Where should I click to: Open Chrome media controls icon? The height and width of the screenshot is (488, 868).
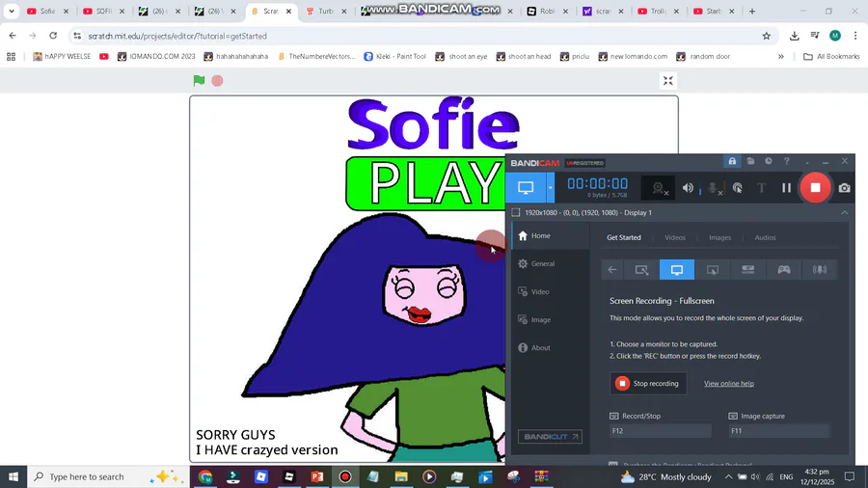tap(815, 36)
